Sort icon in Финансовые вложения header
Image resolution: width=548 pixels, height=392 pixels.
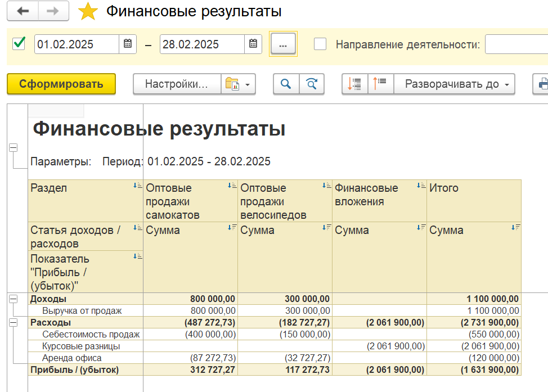tap(421, 186)
